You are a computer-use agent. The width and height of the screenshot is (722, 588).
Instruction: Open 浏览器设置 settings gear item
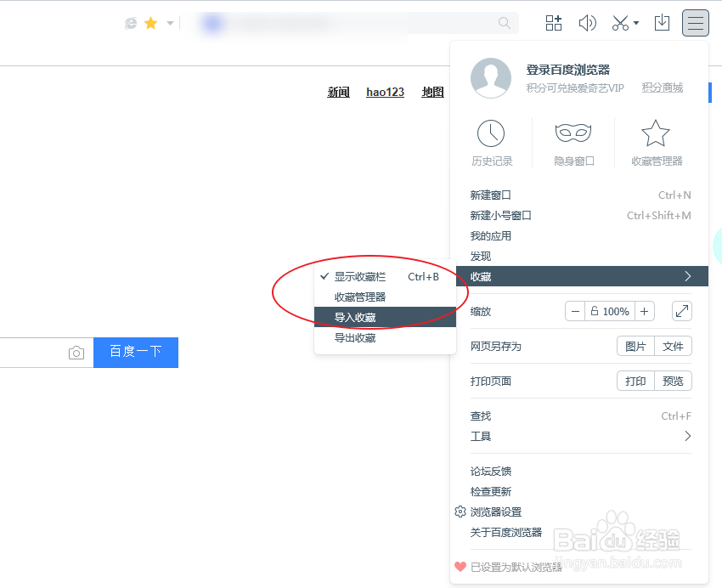pos(581,512)
